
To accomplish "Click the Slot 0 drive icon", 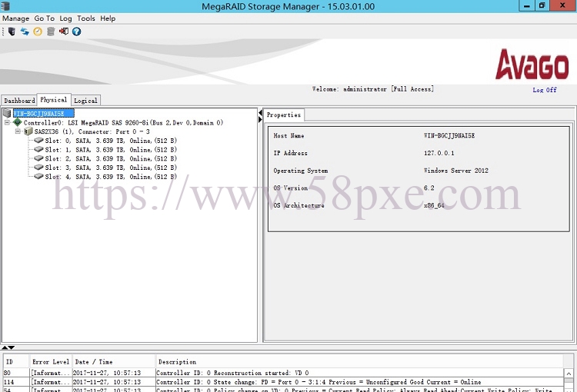I will click(38, 140).
